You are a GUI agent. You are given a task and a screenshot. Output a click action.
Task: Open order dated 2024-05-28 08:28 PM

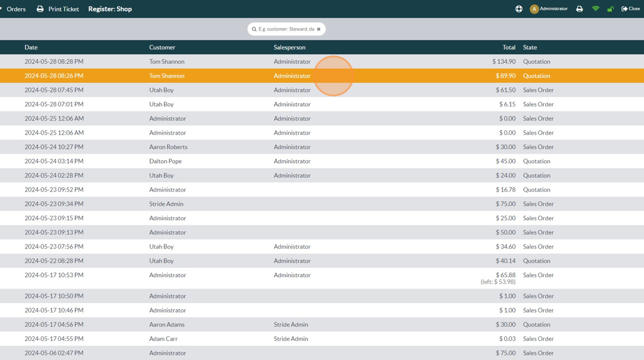(x=322, y=61)
